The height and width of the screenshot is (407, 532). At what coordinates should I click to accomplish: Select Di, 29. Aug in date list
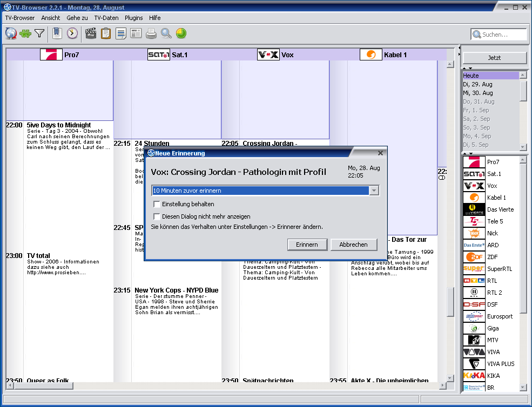[x=491, y=84]
